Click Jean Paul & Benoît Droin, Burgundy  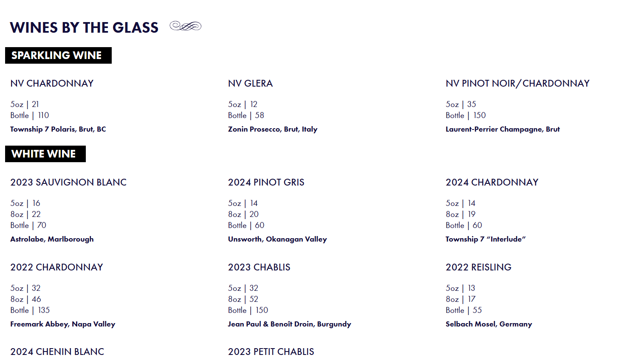(x=289, y=324)
